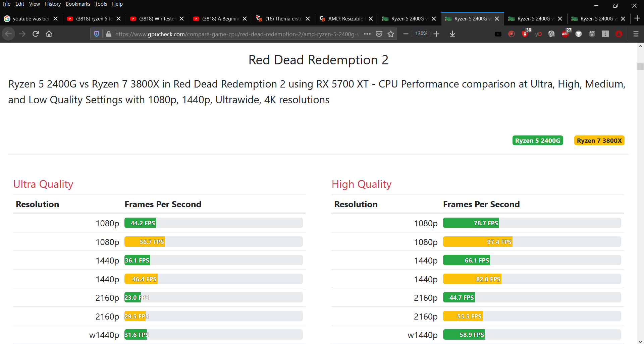Switch to the 'youtube was bei' tab

(31, 19)
